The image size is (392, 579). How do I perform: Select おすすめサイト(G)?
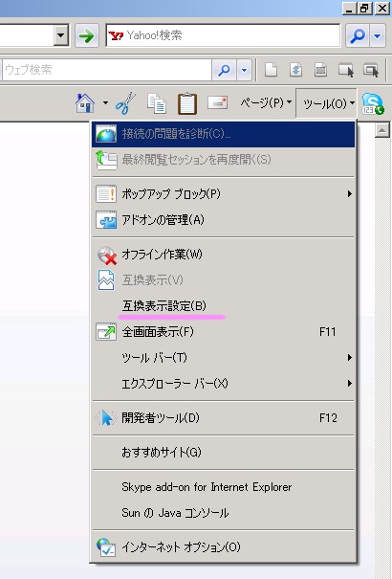point(223,453)
